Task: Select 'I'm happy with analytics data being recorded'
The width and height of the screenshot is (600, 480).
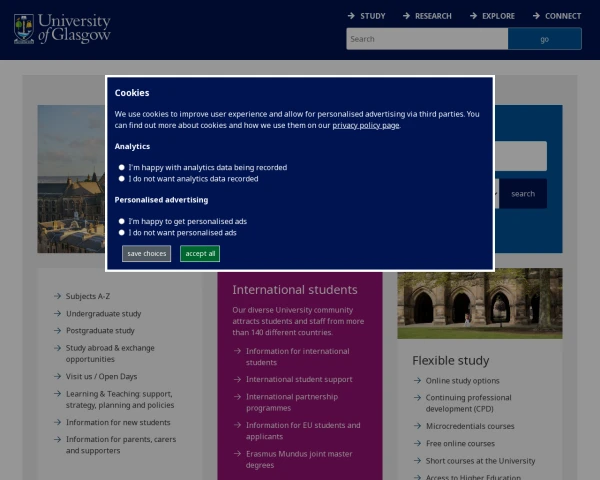Action: click(x=122, y=167)
